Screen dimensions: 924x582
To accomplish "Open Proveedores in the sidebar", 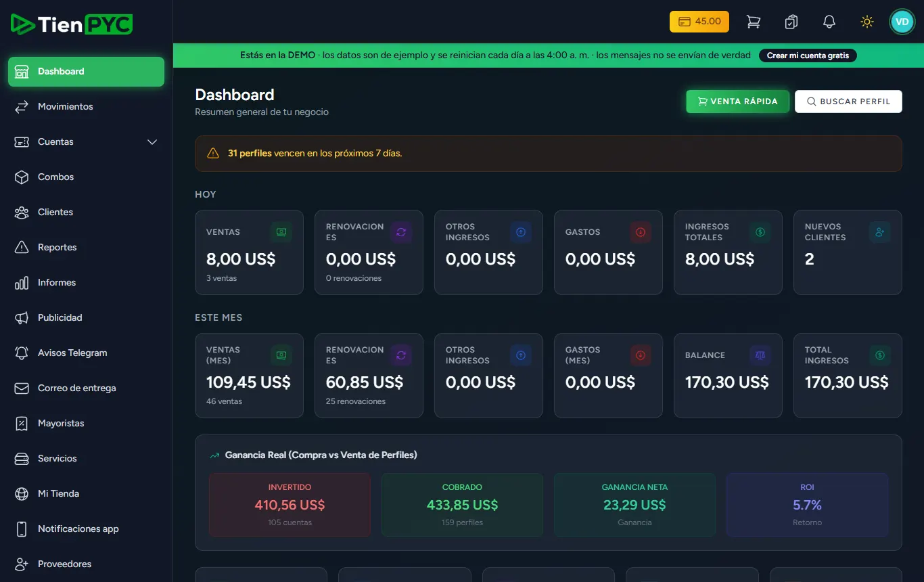I will [86, 564].
